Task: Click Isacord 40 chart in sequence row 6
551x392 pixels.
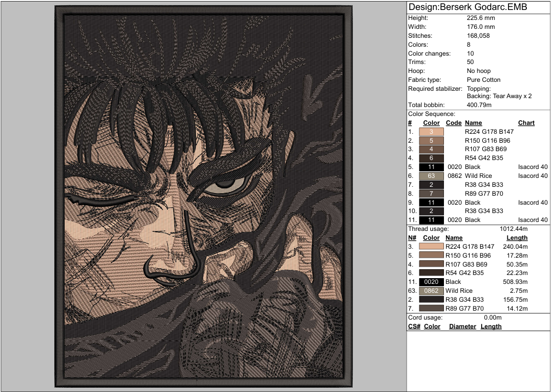Action: 533,176
